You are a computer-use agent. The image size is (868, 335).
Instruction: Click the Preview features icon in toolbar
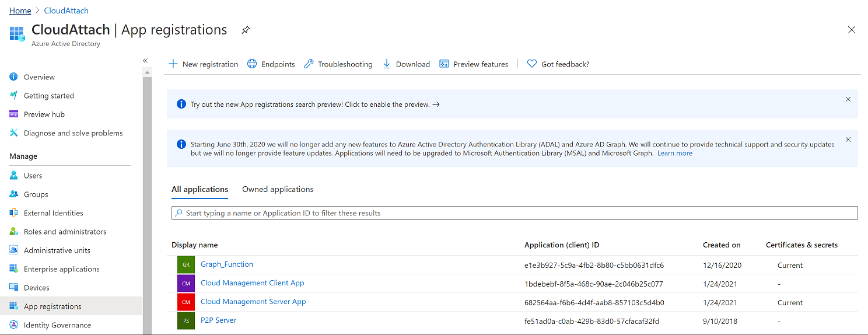pyautogui.click(x=444, y=64)
